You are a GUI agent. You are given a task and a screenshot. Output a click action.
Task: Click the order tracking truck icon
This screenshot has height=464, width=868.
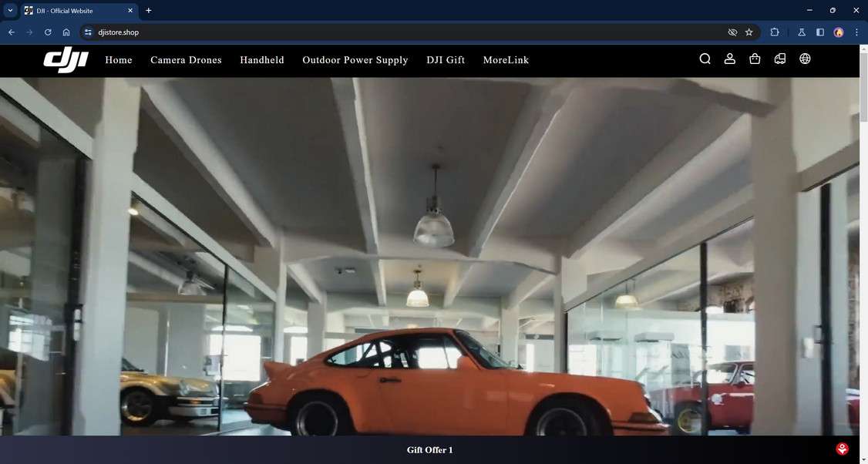pyautogui.click(x=780, y=59)
